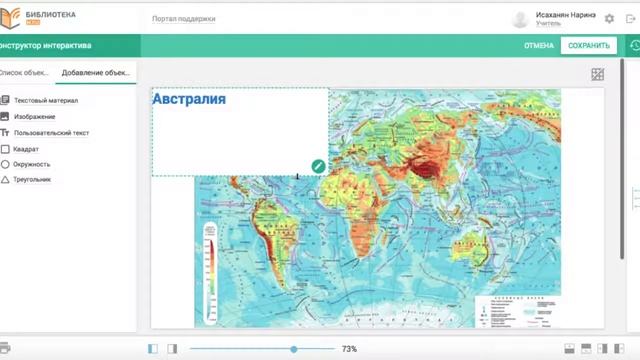Select the Австралия text block

240,132
